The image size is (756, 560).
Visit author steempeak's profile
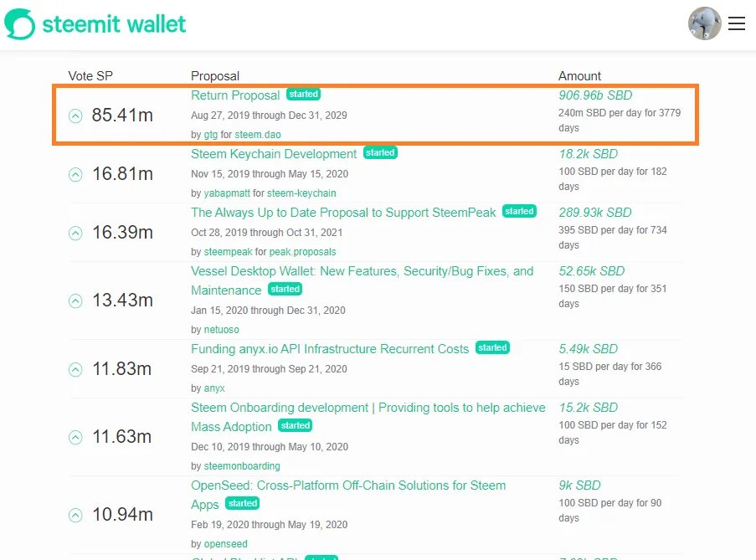pyautogui.click(x=228, y=252)
